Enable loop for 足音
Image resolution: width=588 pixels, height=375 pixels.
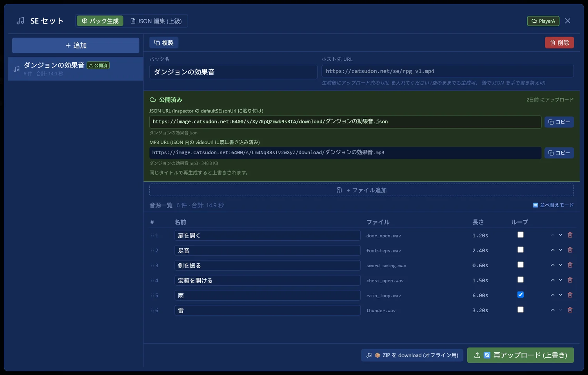click(x=520, y=250)
